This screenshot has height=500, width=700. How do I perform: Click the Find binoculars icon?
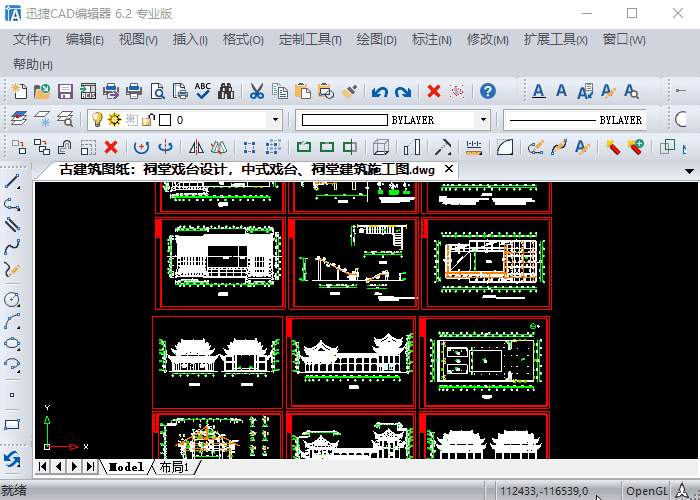226,92
